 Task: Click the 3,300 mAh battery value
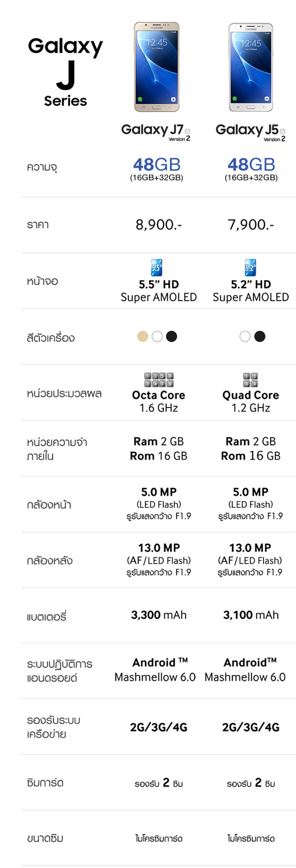pos(159,615)
